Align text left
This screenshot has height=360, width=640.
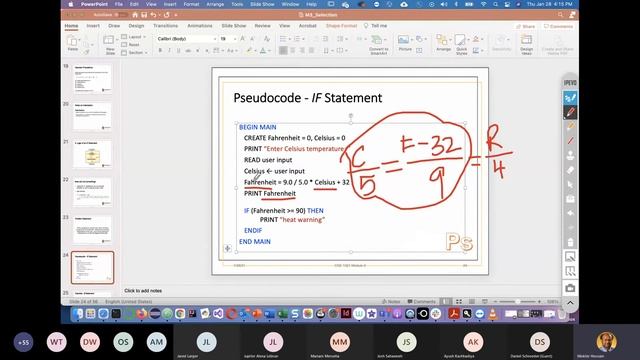click(x=283, y=51)
